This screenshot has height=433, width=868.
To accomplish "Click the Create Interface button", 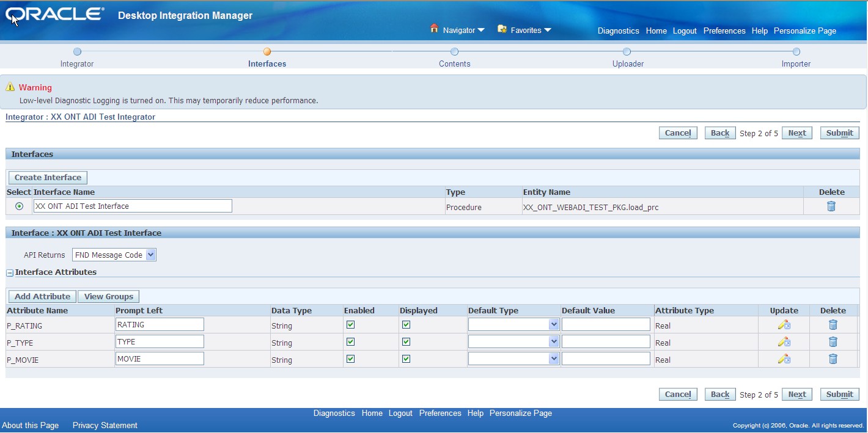I will 47,177.
